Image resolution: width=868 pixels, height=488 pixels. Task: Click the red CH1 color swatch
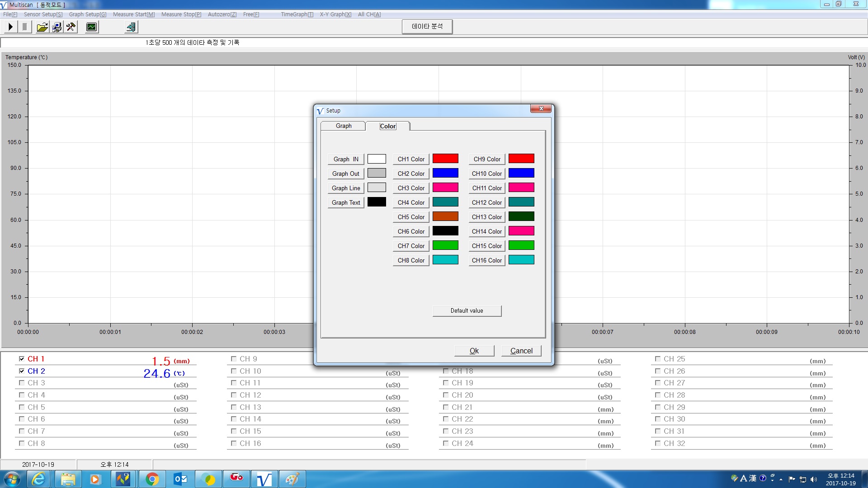click(x=445, y=159)
